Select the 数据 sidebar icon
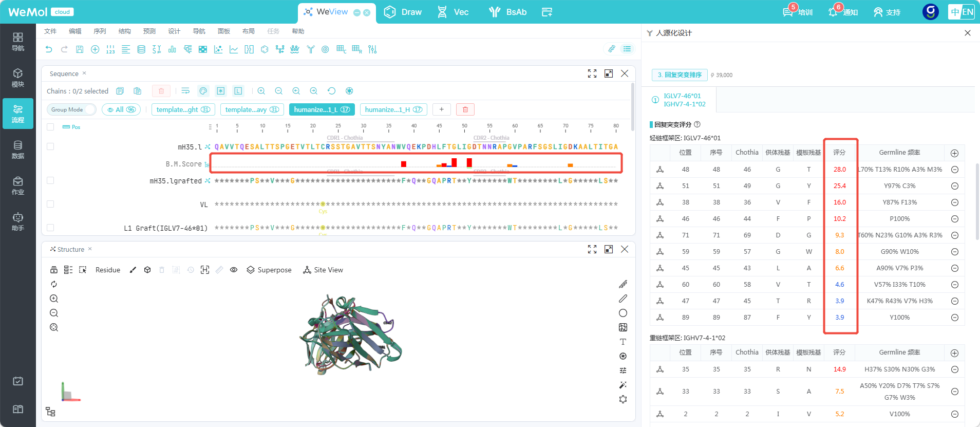This screenshot has height=427, width=980. point(18,150)
